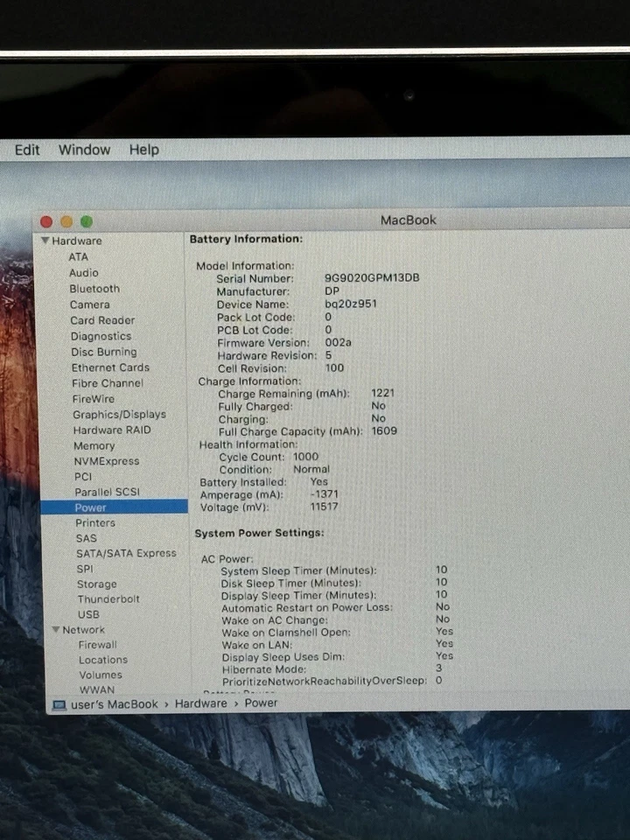Select Diagnostics in the sidebar
This screenshot has width=630, height=840.
tap(101, 336)
